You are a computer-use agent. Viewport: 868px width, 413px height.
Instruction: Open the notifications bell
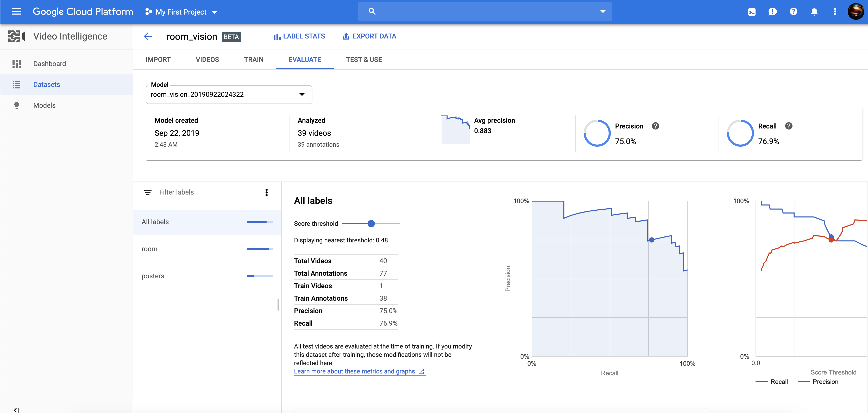[814, 12]
